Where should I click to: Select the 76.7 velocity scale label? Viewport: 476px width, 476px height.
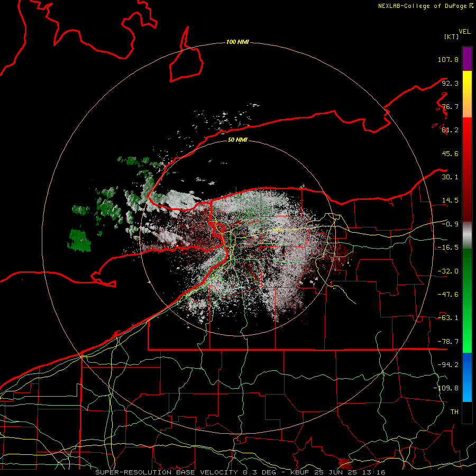pyautogui.click(x=450, y=106)
